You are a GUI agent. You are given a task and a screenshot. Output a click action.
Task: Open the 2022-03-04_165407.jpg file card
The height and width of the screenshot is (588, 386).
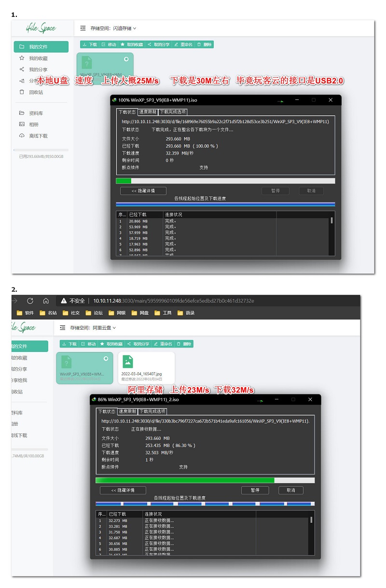(147, 368)
